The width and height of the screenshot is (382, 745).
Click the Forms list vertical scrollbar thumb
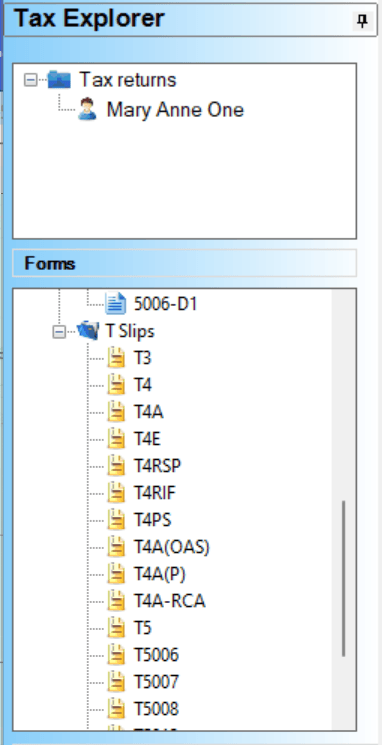click(x=343, y=579)
